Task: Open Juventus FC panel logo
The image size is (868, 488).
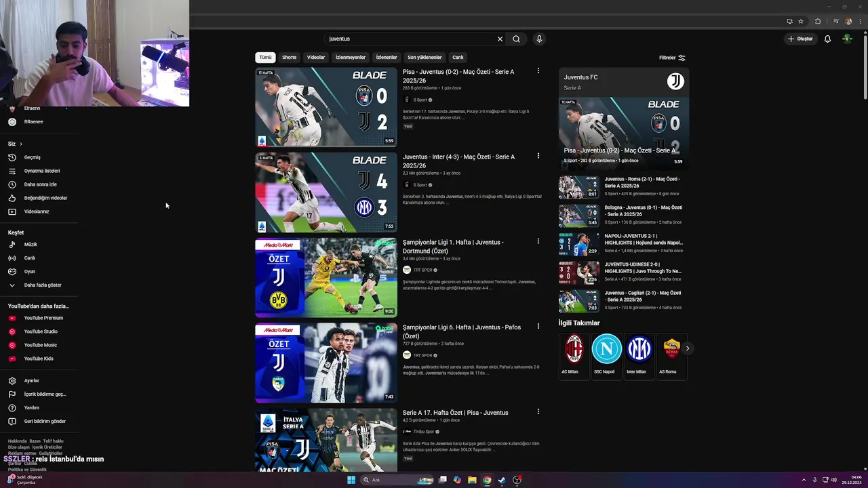Action: click(x=675, y=81)
